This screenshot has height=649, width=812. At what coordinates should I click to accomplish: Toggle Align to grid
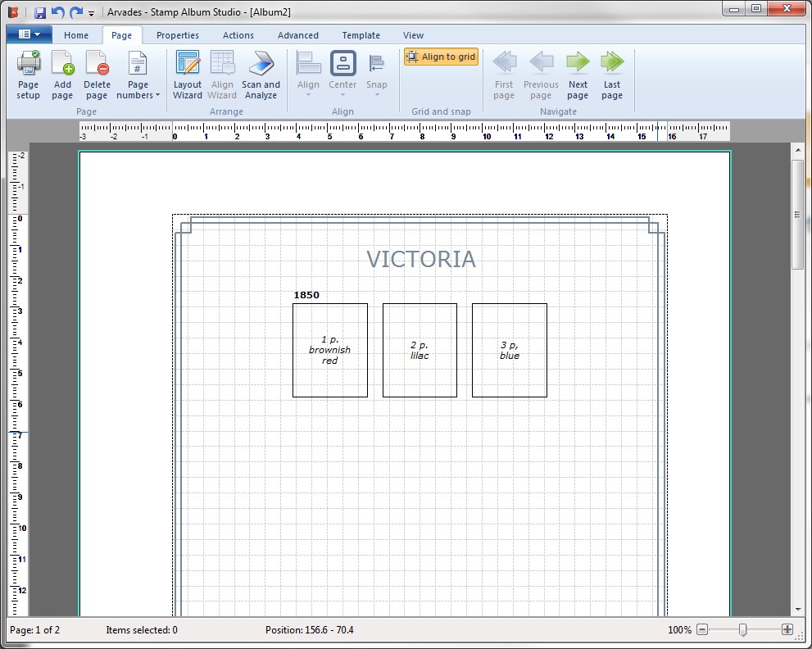coord(441,57)
